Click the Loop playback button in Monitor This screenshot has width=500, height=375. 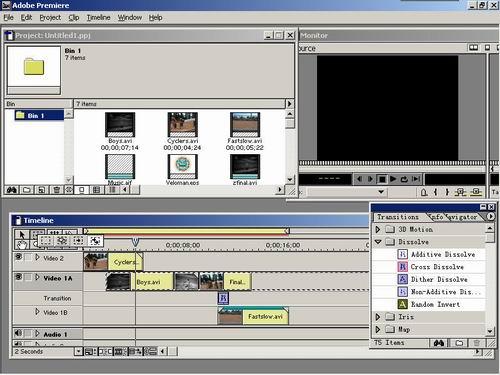click(x=404, y=179)
